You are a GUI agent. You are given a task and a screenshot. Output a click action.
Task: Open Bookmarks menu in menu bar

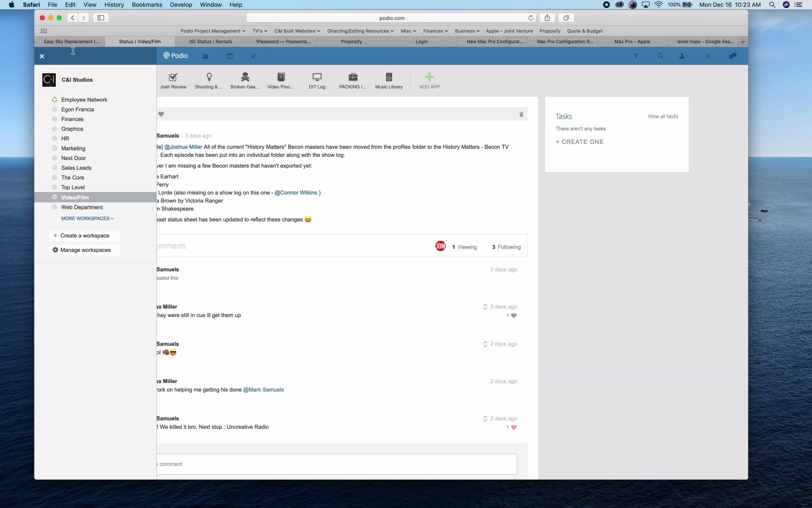(147, 5)
